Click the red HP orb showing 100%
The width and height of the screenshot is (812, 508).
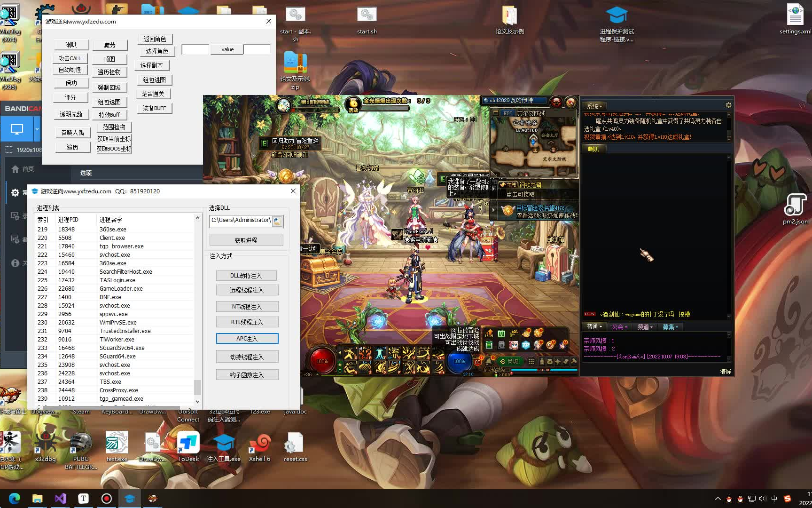(x=322, y=361)
